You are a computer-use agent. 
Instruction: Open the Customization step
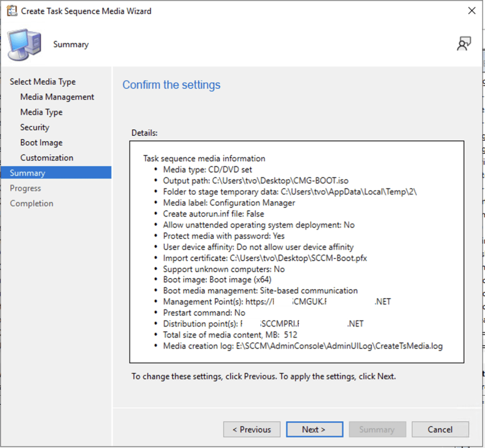[x=46, y=157]
